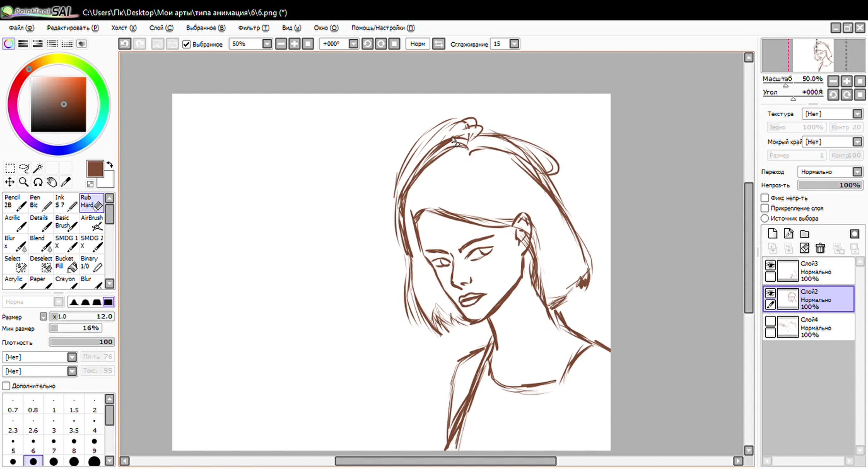Open the Текстура dropdown

[x=858, y=114]
